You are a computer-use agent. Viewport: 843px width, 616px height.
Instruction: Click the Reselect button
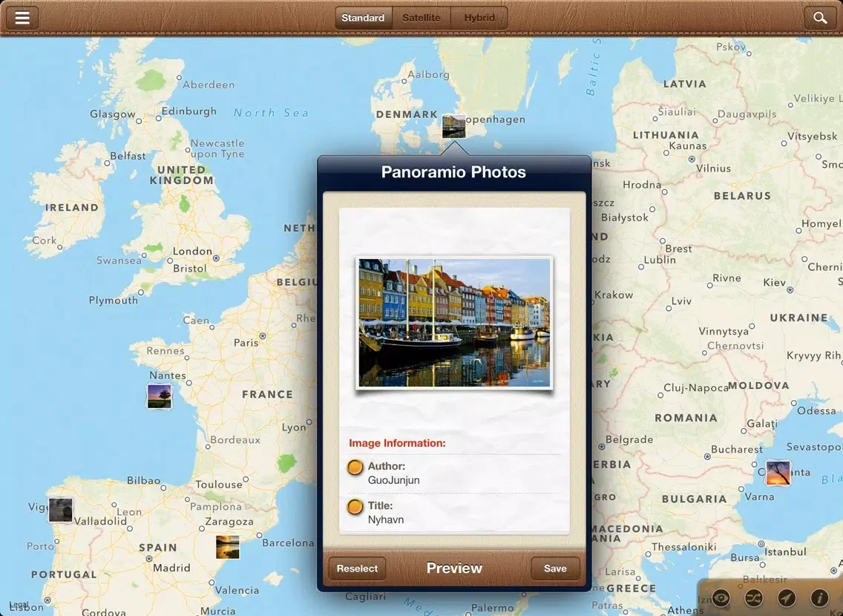click(x=357, y=569)
